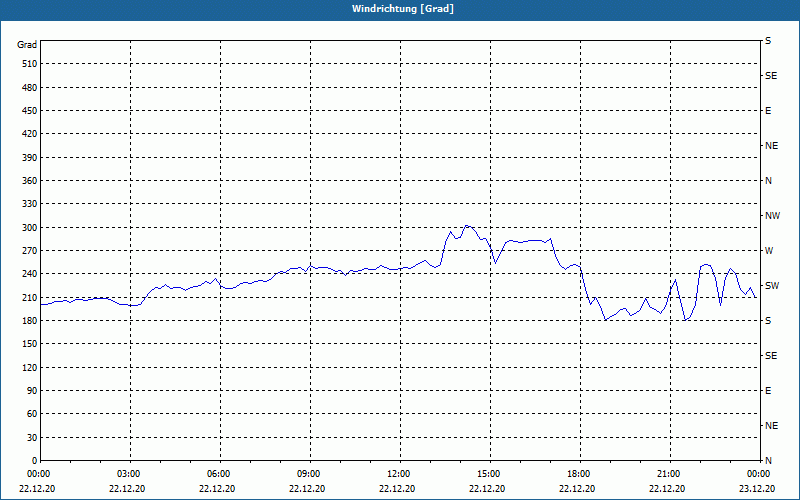Click the S compass label level with 180
The image size is (800, 500).
tap(768, 320)
